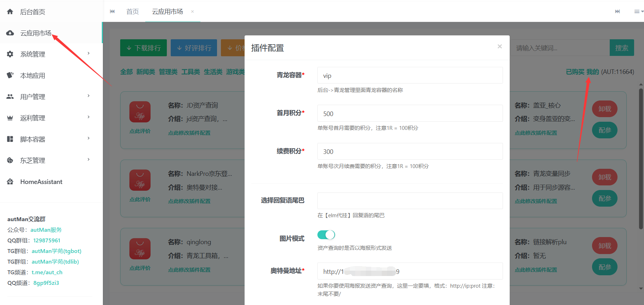The width and height of the screenshot is (644, 305).
Task: Filter by 全部 category
Action: tap(127, 72)
